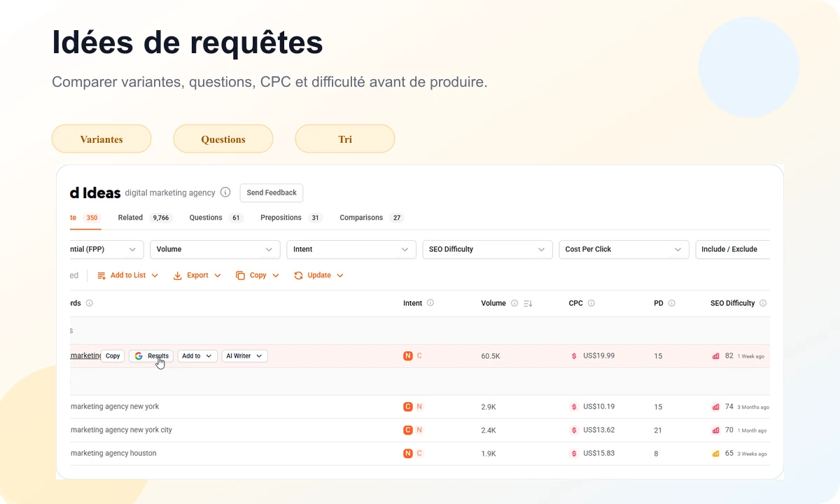Click the difficulty bar icon beside 82

(716, 356)
